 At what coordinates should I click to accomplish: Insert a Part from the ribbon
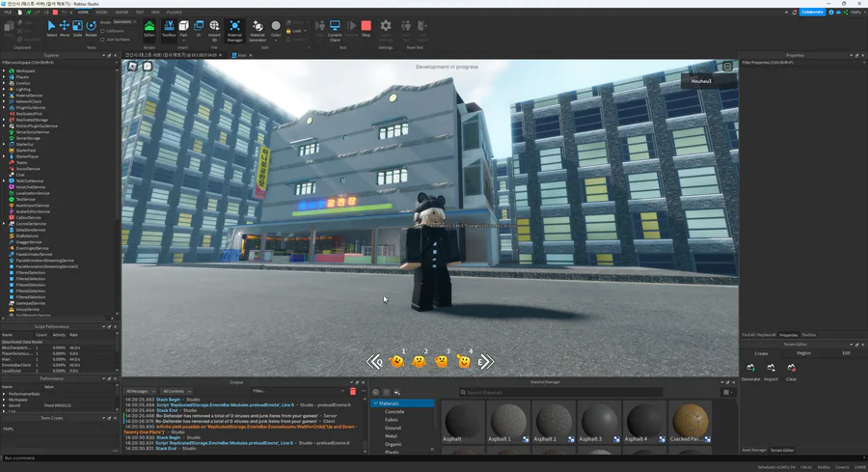(x=184, y=28)
